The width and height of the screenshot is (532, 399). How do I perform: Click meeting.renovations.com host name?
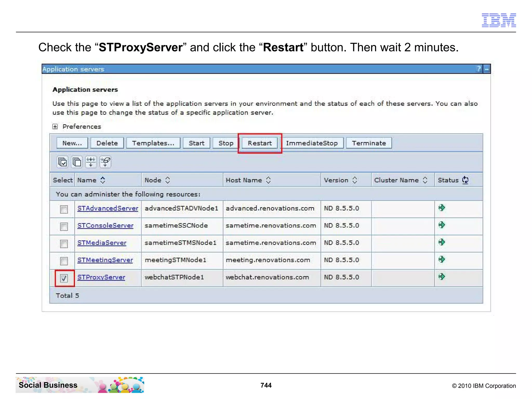coord(268,260)
